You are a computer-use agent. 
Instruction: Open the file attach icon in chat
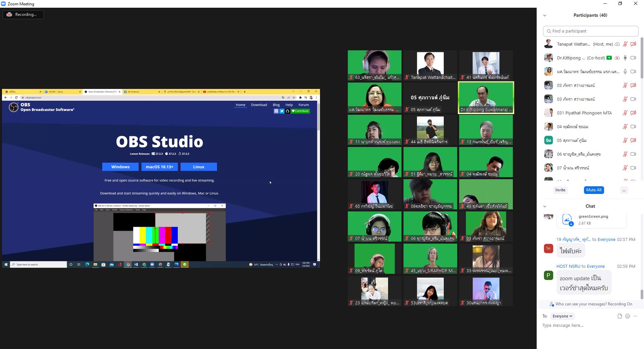[x=620, y=316]
